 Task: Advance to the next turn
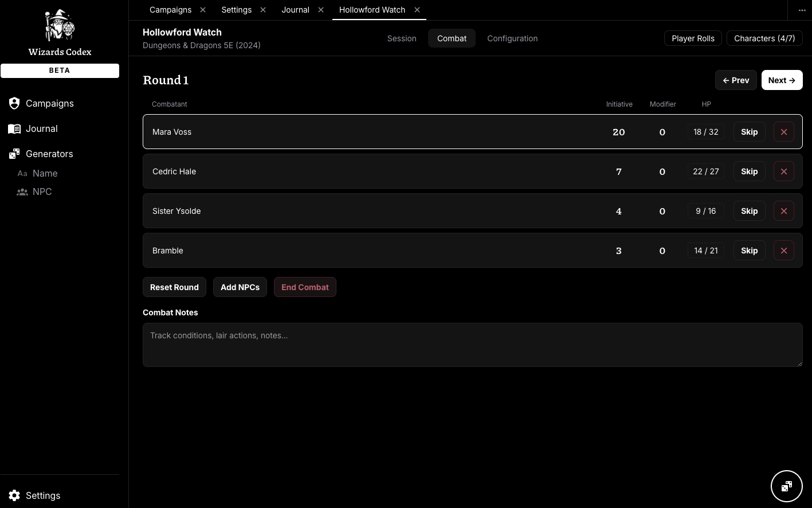tap(782, 80)
